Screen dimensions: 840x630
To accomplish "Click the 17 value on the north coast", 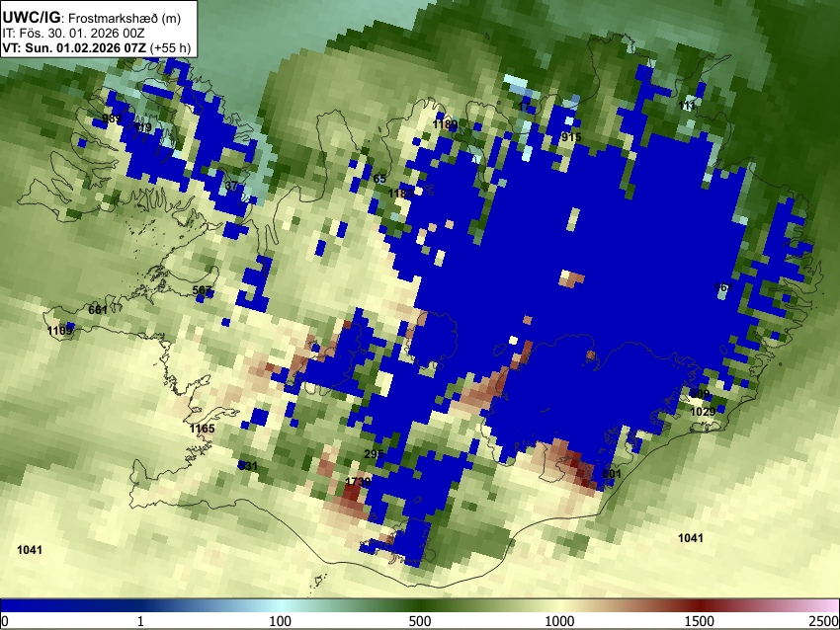I will pyautogui.click(x=524, y=107).
